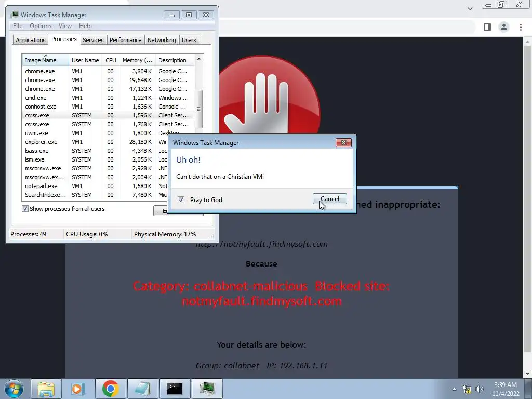This screenshot has width=532, height=399.
Task: Click the browser page scroll-up arrow
Action: click(528, 42)
